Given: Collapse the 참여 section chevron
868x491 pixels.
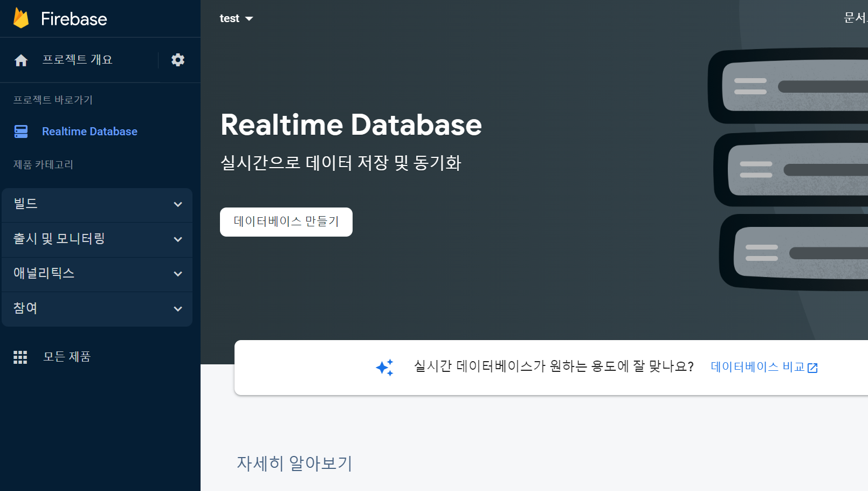Looking at the screenshot, I should click(178, 309).
